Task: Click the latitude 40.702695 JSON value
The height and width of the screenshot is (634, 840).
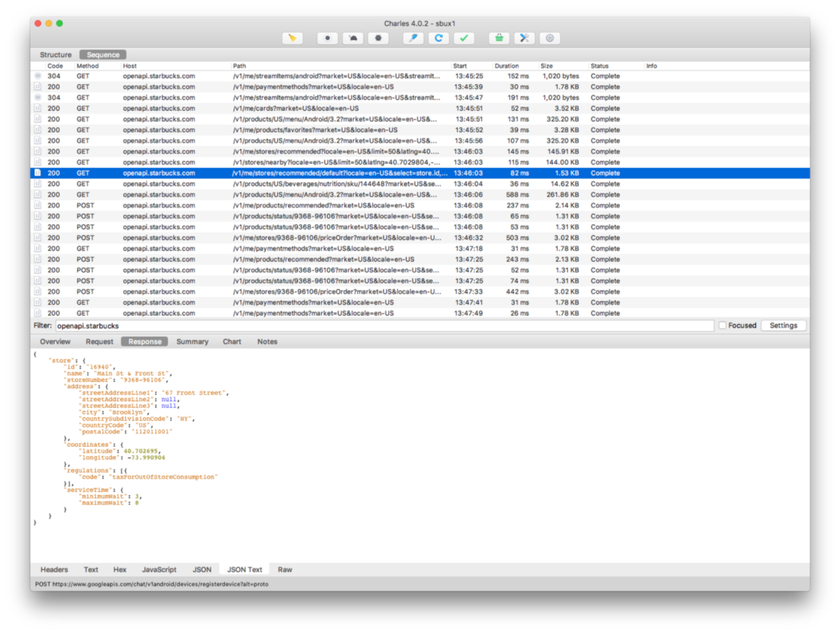Action: 141,451
